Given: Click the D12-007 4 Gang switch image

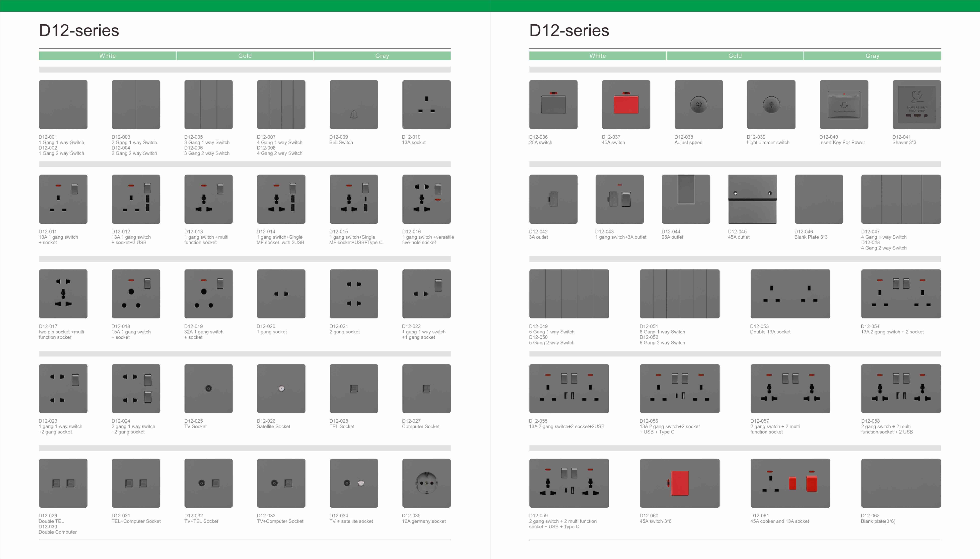Looking at the screenshot, I should 281,104.
